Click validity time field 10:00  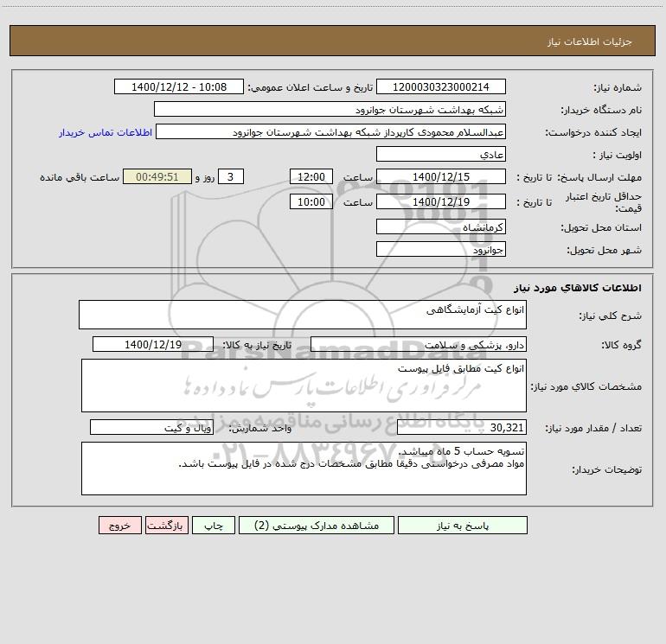click(311, 201)
